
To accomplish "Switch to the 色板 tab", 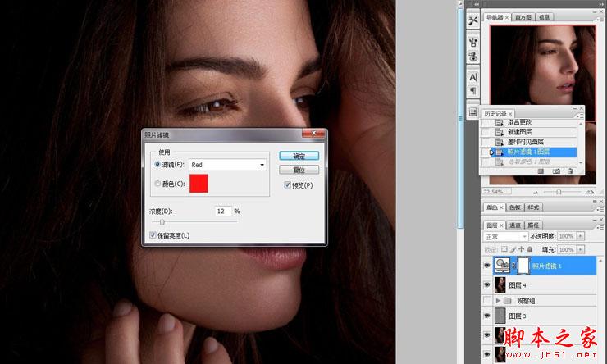I will (514, 207).
